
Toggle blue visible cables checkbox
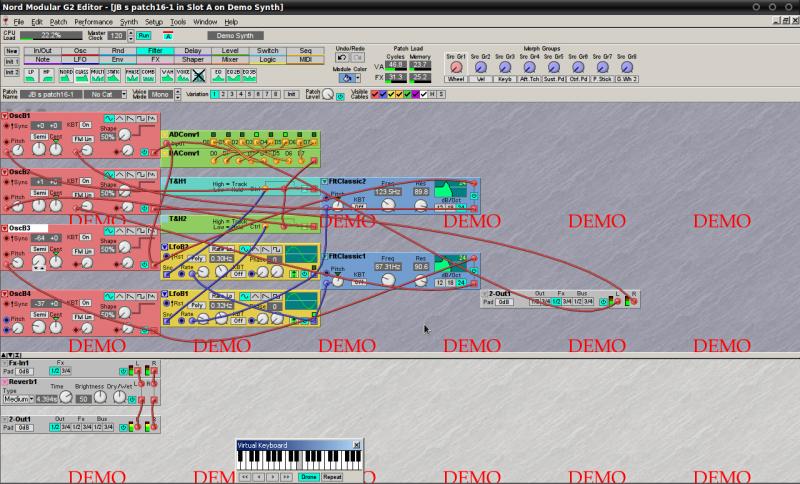pyautogui.click(x=383, y=94)
